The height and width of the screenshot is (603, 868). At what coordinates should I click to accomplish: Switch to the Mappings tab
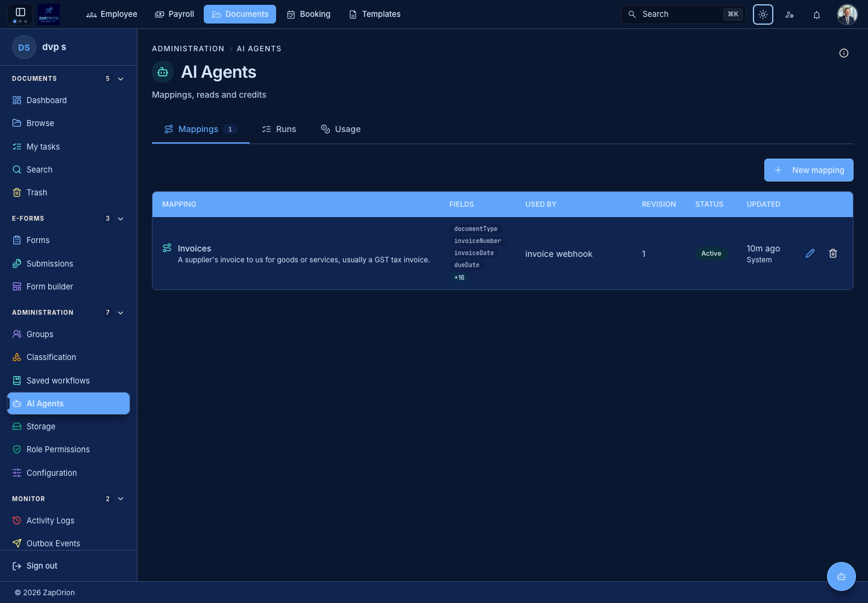tap(201, 129)
